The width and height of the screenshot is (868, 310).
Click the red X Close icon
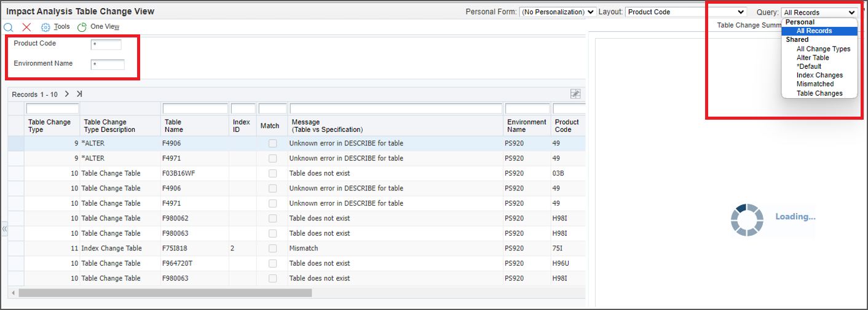[26, 27]
